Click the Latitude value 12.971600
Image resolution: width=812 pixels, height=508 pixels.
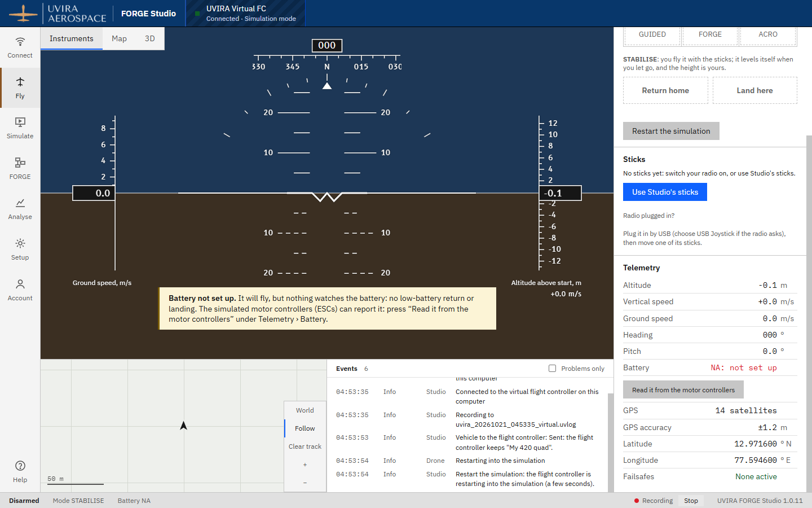tap(756, 444)
